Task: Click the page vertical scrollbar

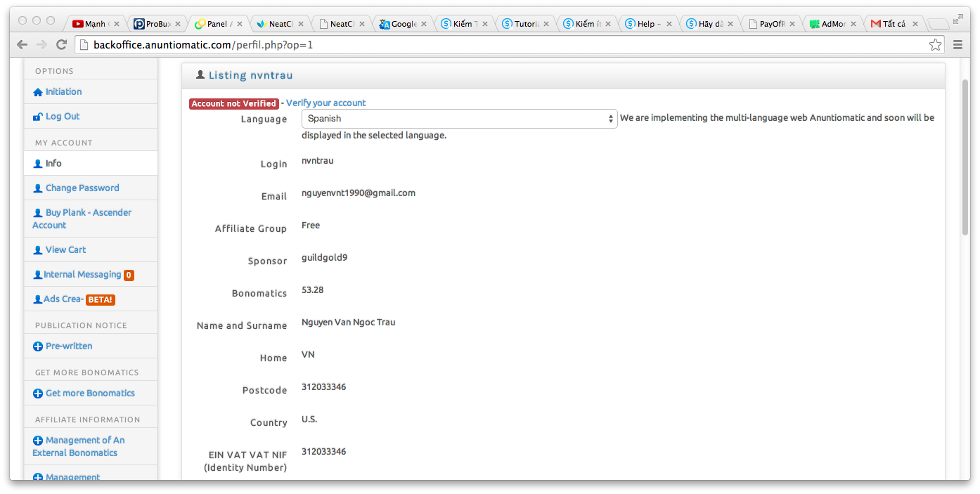Action: point(965,157)
